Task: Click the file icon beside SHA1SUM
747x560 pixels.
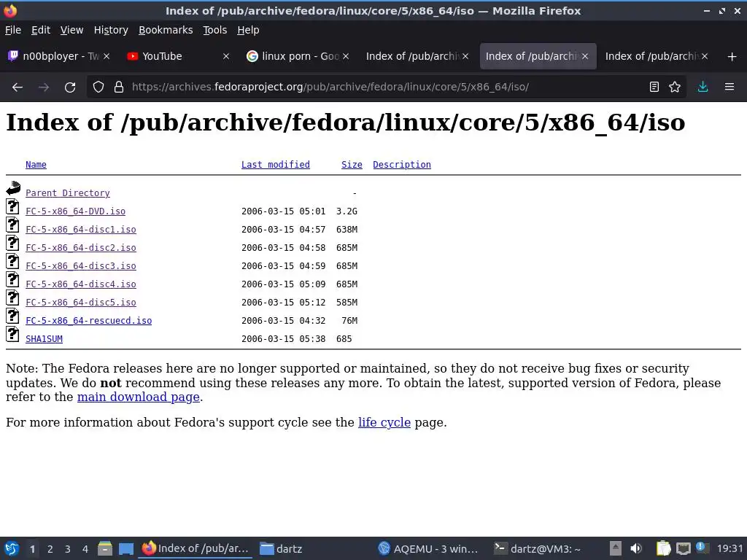Action: pyautogui.click(x=12, y=334)
